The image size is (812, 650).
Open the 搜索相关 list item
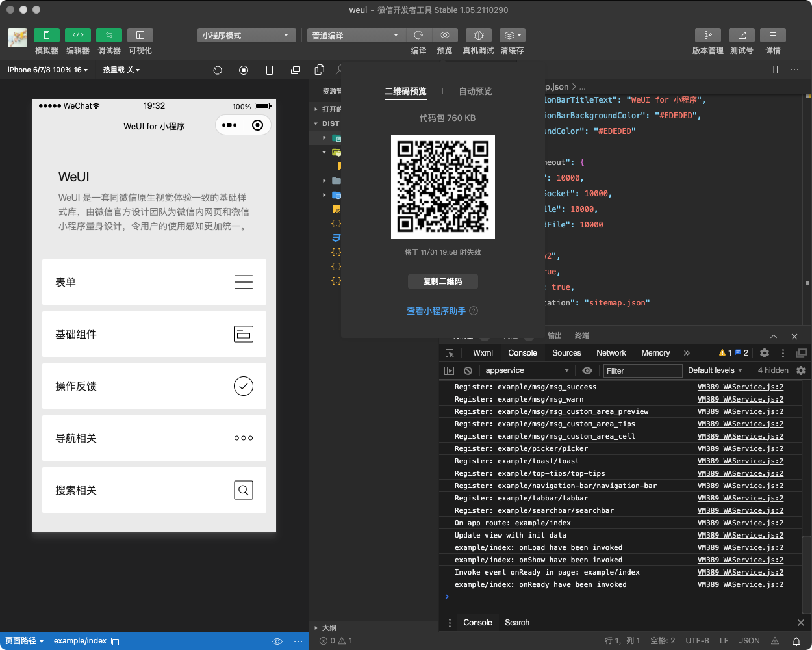(154, 490)
